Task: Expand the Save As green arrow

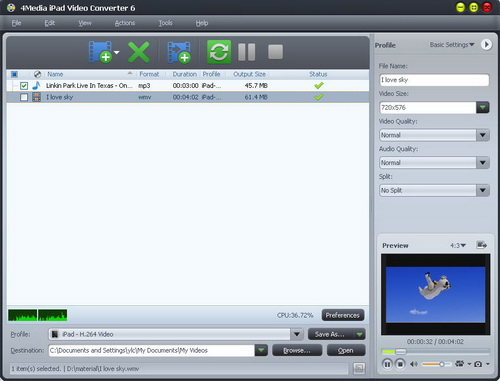Action: [x=359, y=334]
